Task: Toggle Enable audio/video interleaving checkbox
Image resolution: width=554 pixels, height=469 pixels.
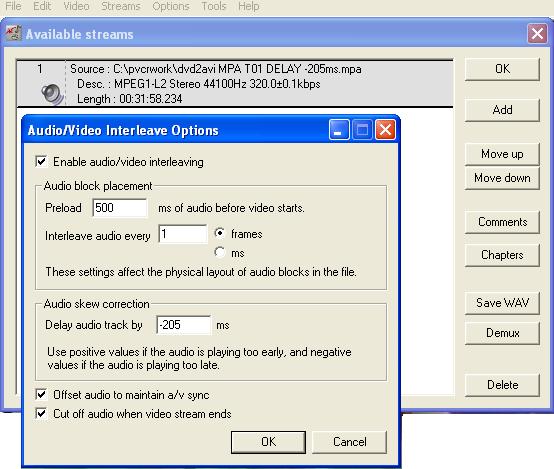Action: 41,162
